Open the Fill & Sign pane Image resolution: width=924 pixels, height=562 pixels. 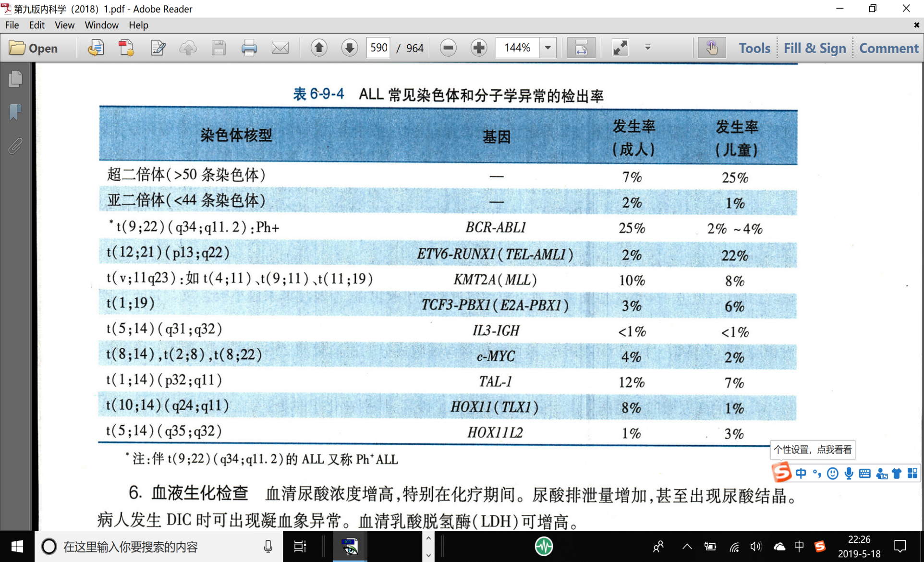point(815,48)
